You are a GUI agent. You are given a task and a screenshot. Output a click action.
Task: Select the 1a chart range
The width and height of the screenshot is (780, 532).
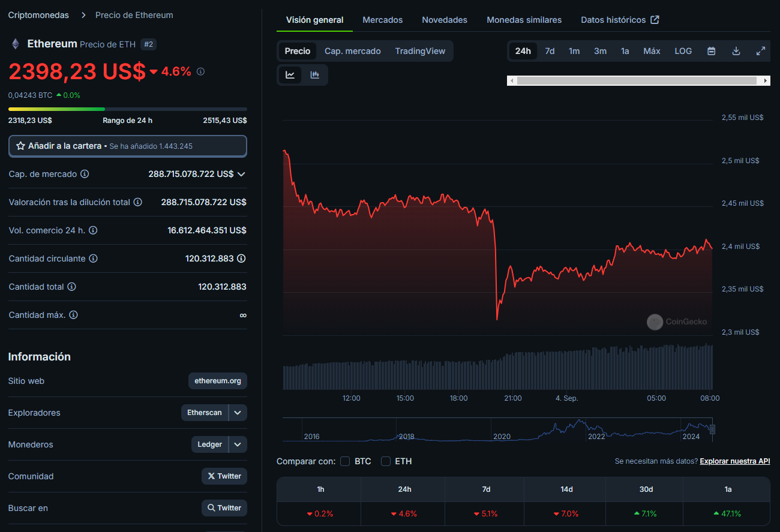pyautogui.click(x=625, y=51)
